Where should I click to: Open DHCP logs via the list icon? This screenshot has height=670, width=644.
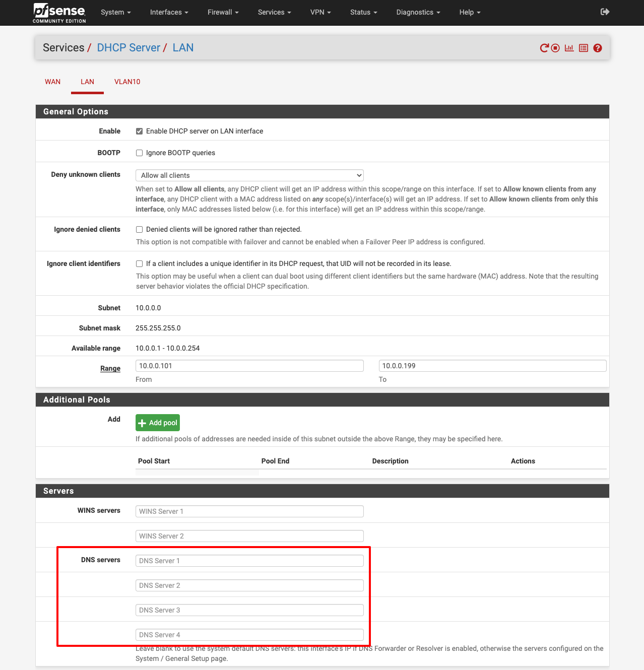coord(584,48)
